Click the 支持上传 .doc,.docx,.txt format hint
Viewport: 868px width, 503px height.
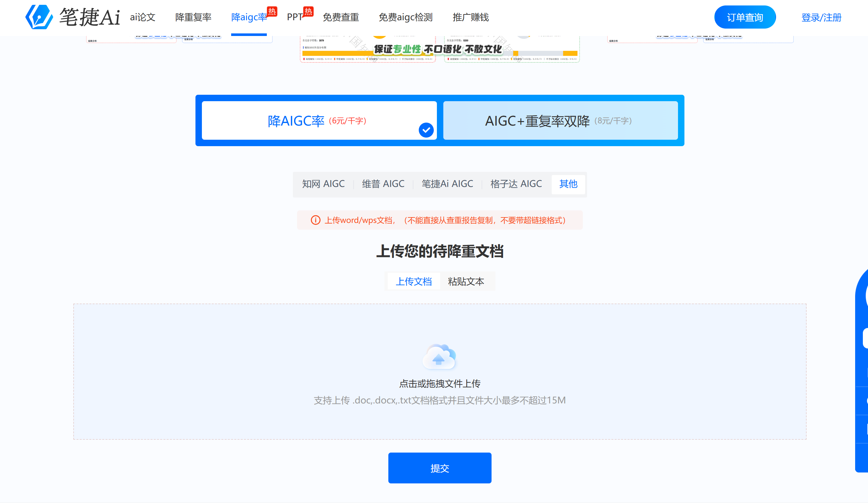439,400
